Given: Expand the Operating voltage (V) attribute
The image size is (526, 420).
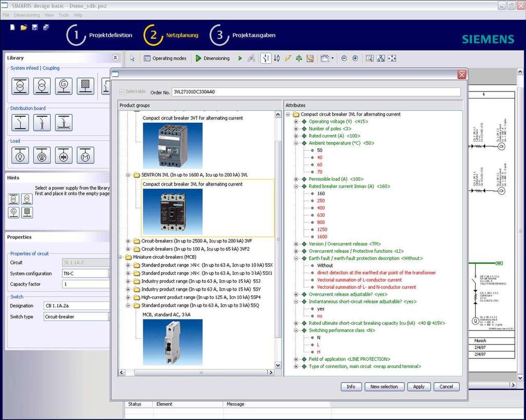Looking at the screenshot, I should click(296, 122).
